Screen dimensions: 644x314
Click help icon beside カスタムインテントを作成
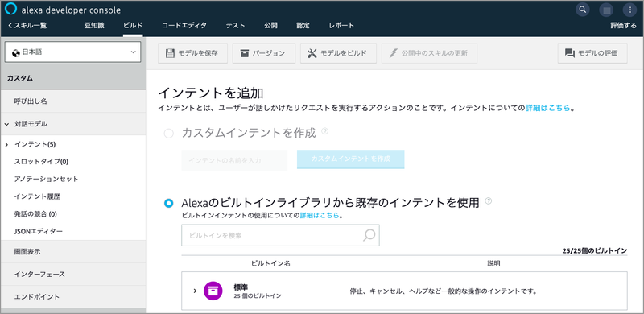point(325,131)
